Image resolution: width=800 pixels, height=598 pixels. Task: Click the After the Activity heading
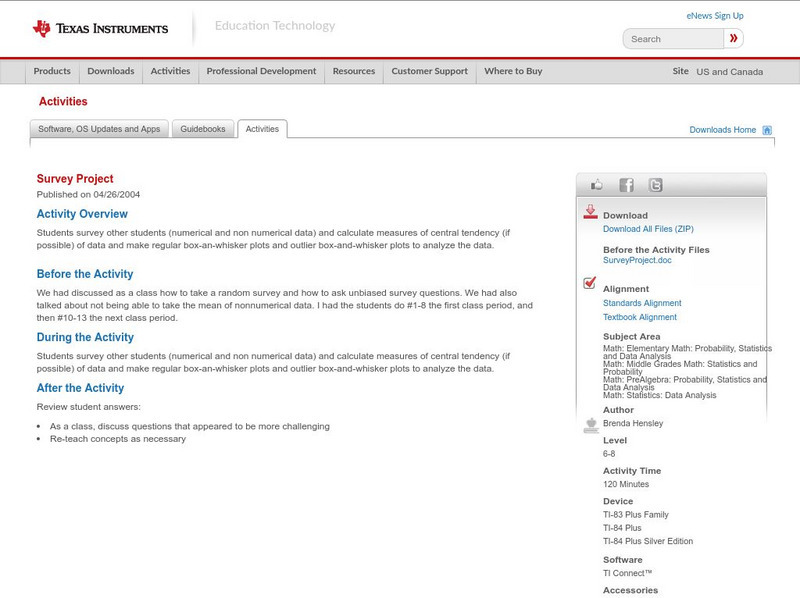(x=80, y=388)
